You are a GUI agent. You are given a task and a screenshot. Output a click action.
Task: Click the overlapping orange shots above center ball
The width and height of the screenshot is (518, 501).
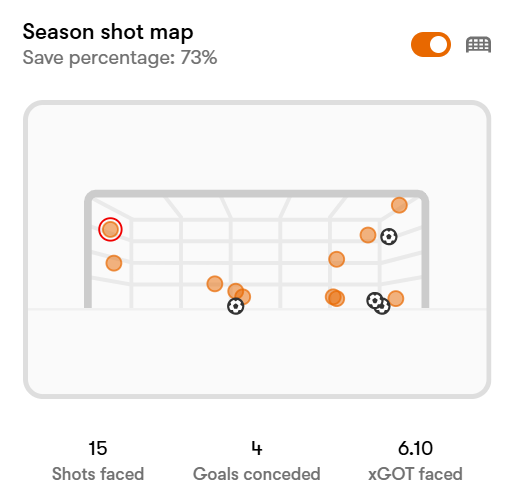point(239,293)
